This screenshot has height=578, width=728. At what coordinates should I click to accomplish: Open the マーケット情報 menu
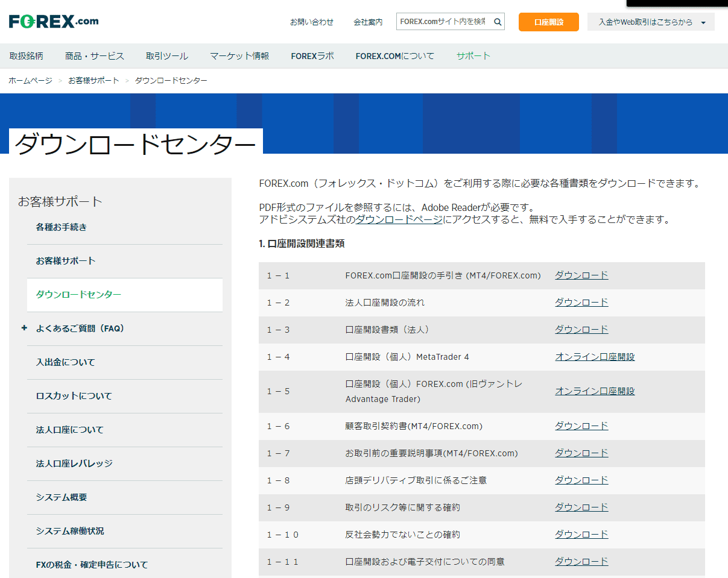(239, 56)
